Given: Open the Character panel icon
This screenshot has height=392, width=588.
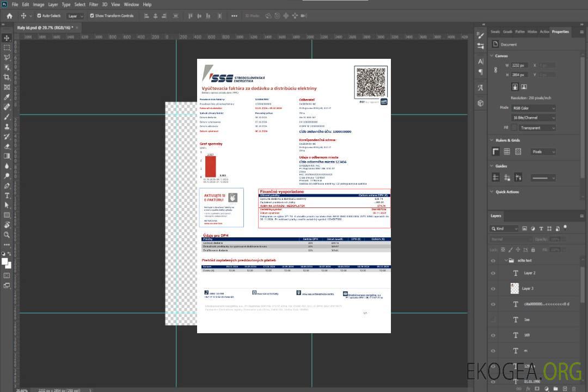Looking at the screenshot, I should pos(481,62).
